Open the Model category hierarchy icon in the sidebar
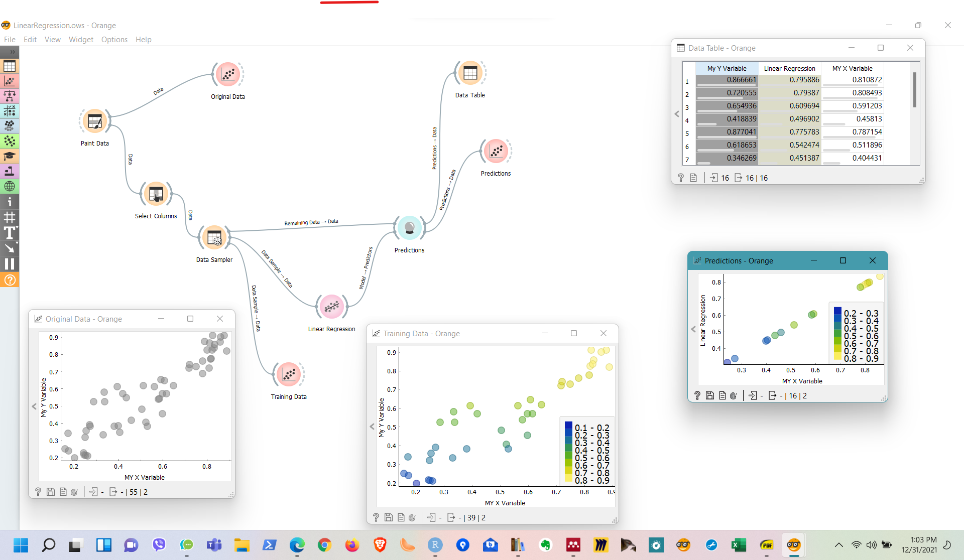Screen dimensions: 964x560 [x=10, y=96]
